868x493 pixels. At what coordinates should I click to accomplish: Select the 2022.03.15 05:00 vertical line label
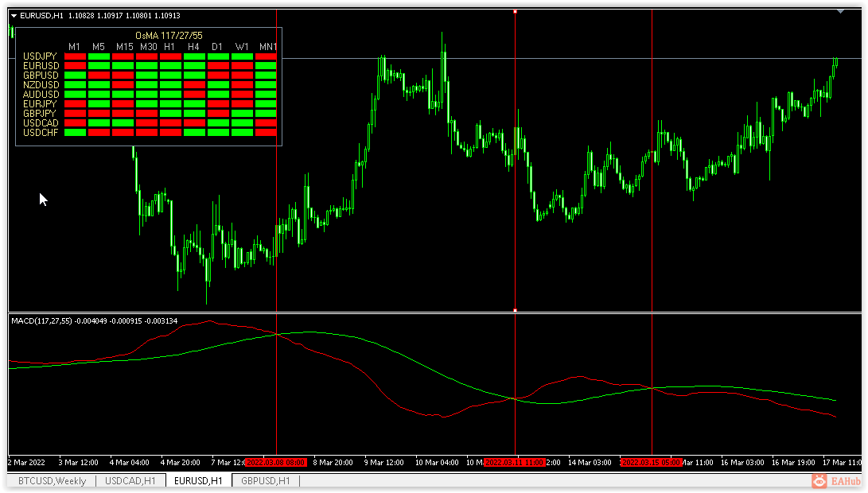click(652, 463)
